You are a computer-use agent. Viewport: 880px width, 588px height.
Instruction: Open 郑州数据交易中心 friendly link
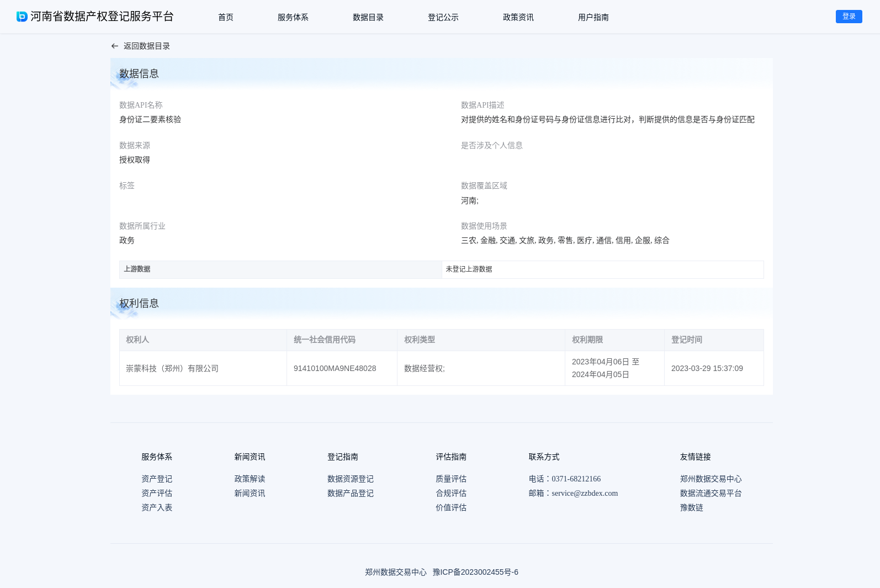click(x=711, y=479)
